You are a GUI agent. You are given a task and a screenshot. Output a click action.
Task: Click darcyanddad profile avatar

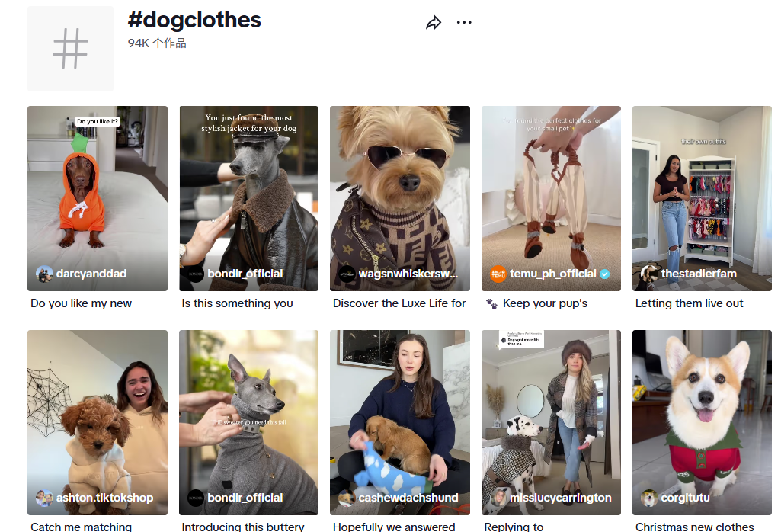(x=44, y=274)
